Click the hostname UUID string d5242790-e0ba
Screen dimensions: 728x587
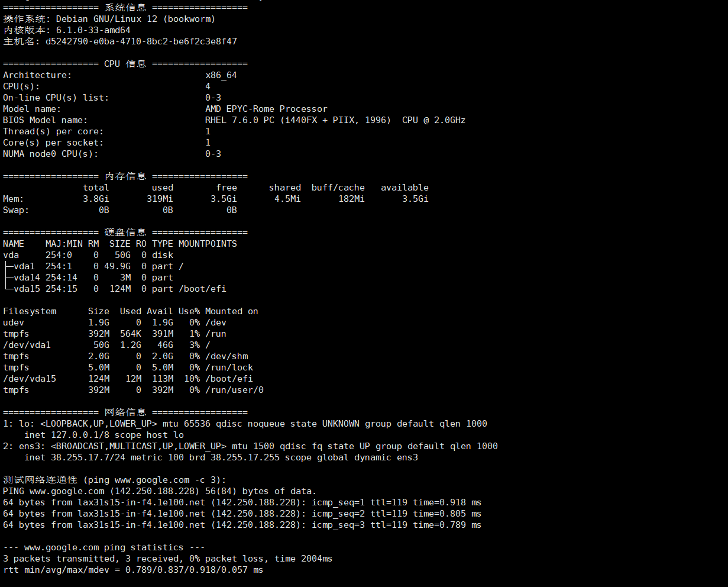pos(141,41)
